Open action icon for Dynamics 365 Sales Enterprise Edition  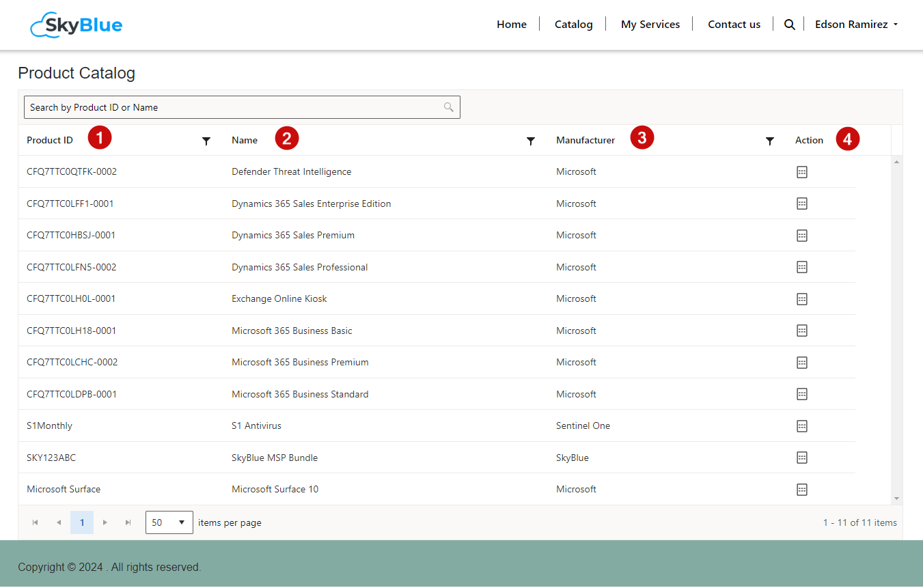point(802,204)
